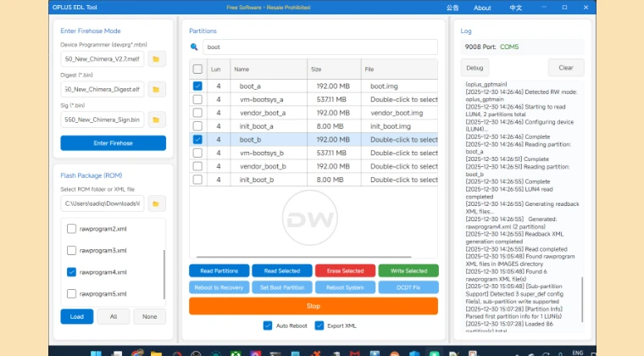Clear the log with Clear button
Screen dimensions: 644x356
[x=566, y=68]
